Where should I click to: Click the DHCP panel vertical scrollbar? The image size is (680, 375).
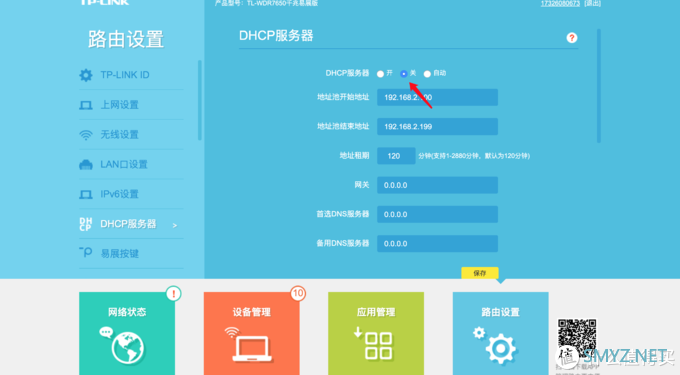pyautogui.click(x=599, y=86)
